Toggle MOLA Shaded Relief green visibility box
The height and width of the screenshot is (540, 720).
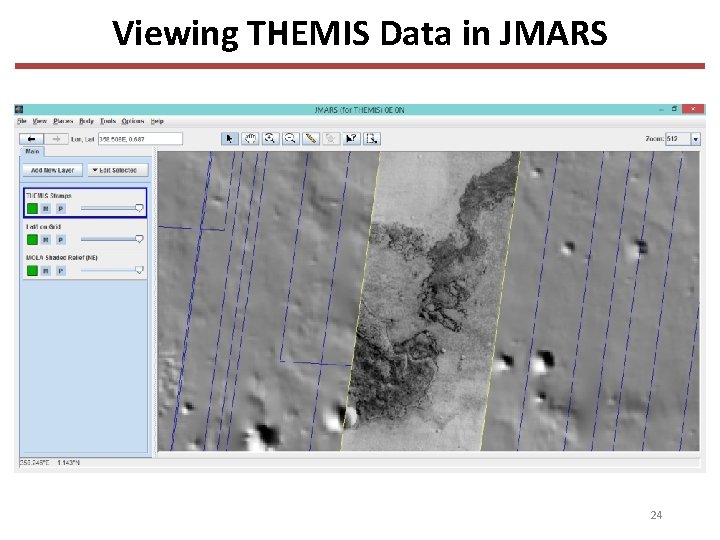coord(32,270)
